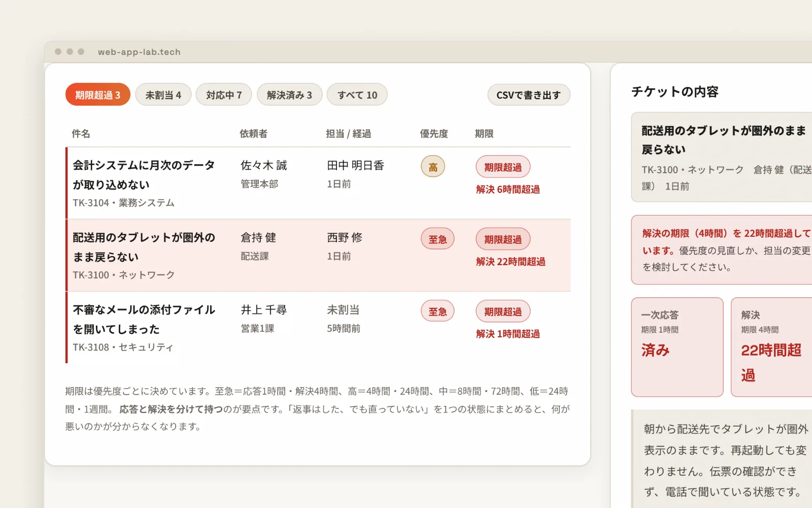Click the 解決 期限 4時間 status card

tap(771, 347)
